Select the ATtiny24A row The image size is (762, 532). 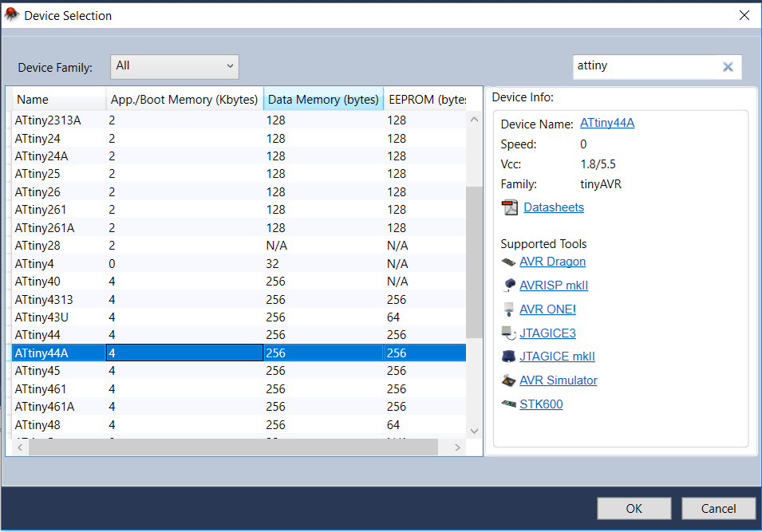coord(238,156)
